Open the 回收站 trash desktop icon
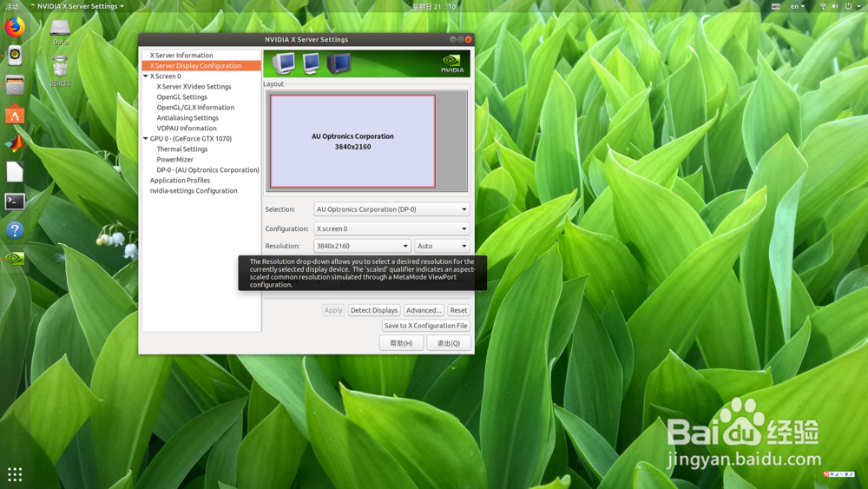The width and height of the screenshot is (868, 489). point(60,71)
